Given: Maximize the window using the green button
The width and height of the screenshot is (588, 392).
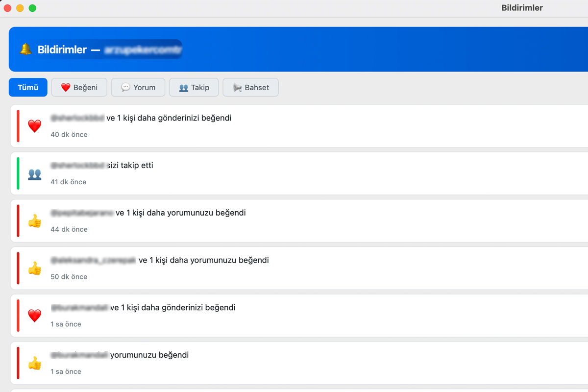Looking at the screenshot, I should click(x=32, y=8).
